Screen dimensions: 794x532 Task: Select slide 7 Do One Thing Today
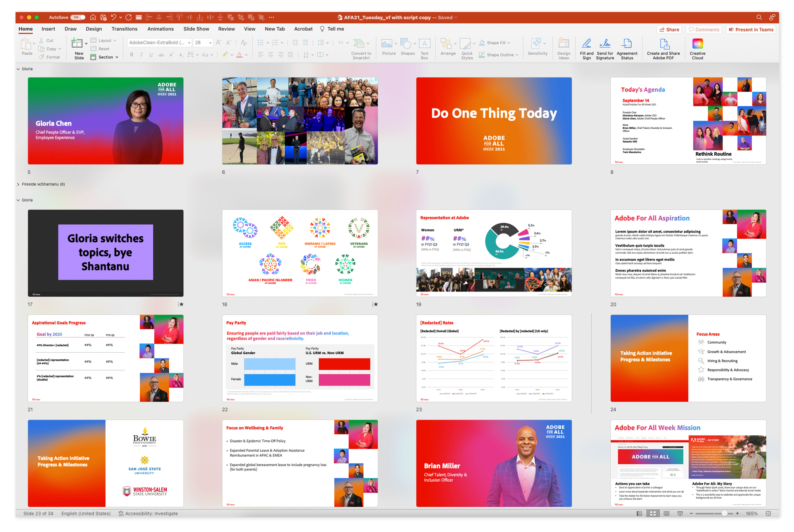[494, 121]
